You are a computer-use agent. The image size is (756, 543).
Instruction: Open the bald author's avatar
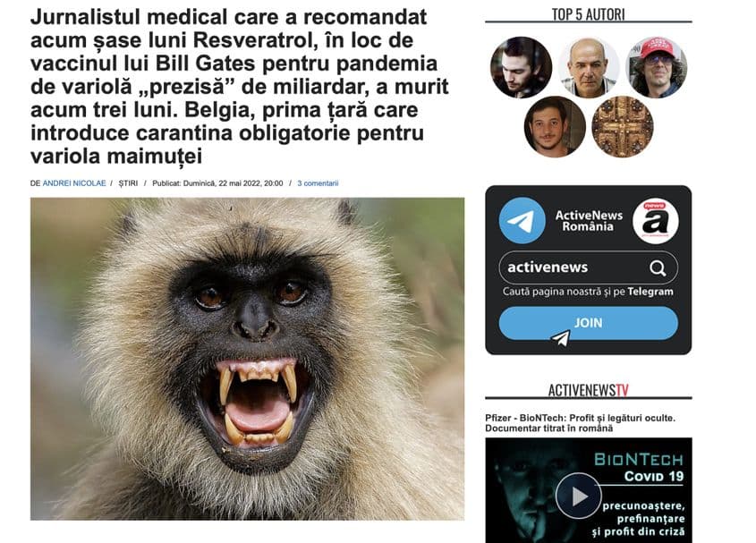tap(589, 67)
